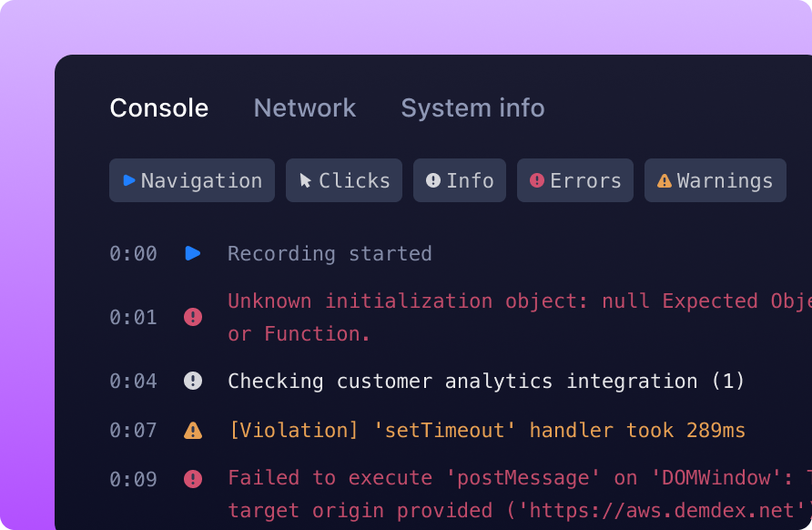Jump to timestamp 0:07

[133, 430]
